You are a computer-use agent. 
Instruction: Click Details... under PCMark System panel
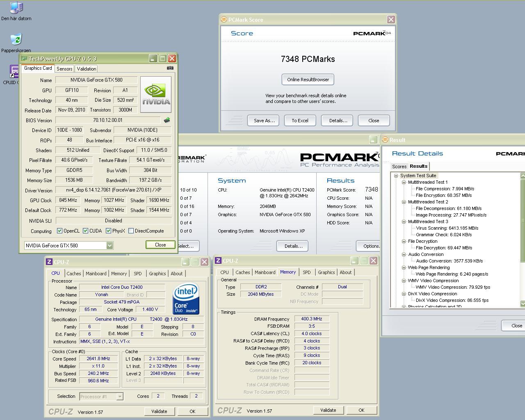coord(293,246)
